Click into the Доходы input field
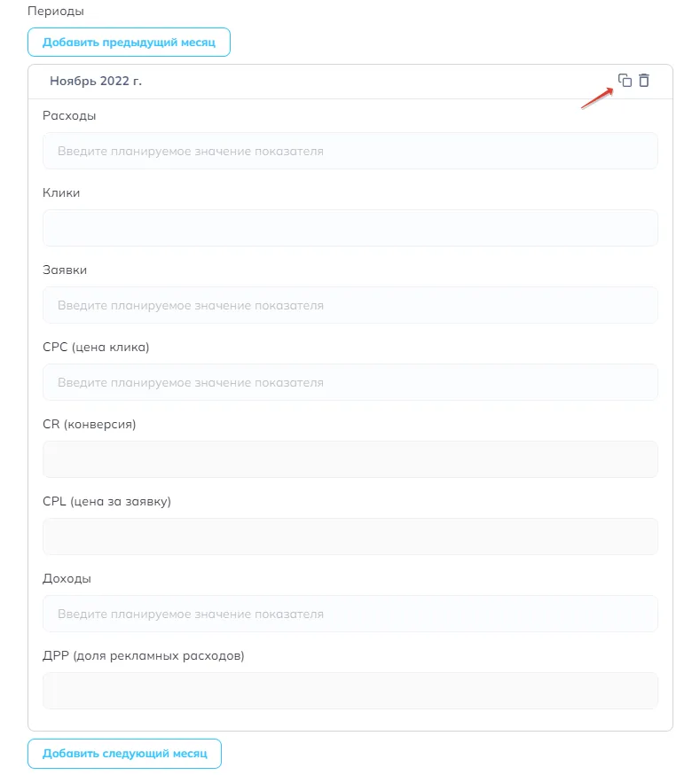The height and width of the screenshot is (775, 700). tap(350, 614)
